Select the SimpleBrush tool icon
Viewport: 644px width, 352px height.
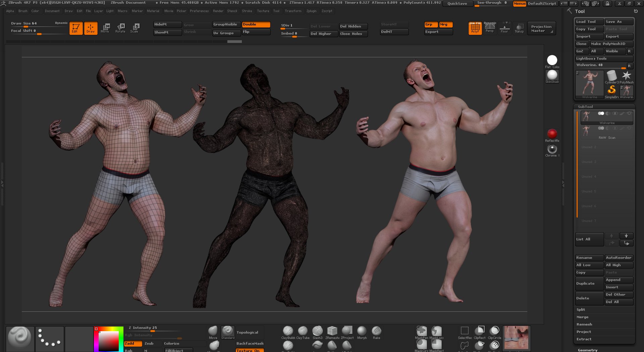click(611, 92)
